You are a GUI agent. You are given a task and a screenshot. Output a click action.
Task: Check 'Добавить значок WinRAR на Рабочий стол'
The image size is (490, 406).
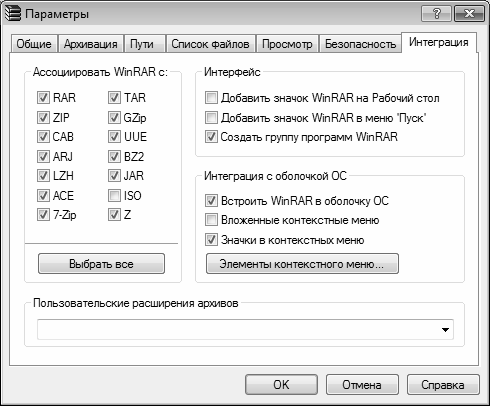click(x=211, y=98)
